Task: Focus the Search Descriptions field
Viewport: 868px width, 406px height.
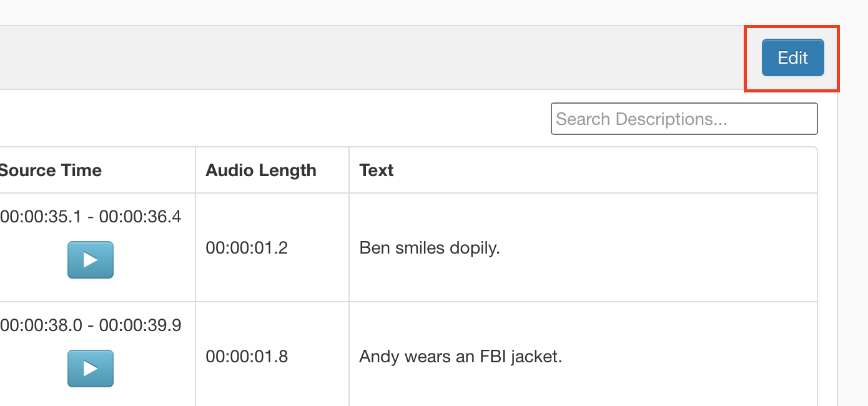Action: pyautogui.click(x=684, y=119)
